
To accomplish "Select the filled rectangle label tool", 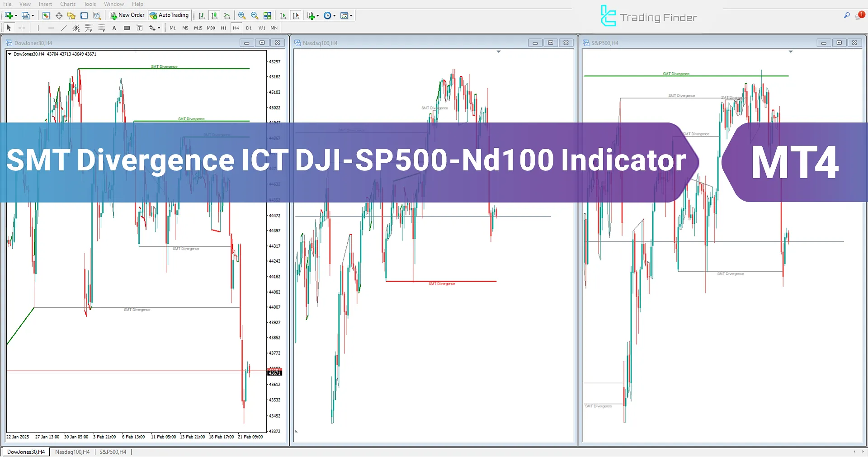I will tap(127, 28).
